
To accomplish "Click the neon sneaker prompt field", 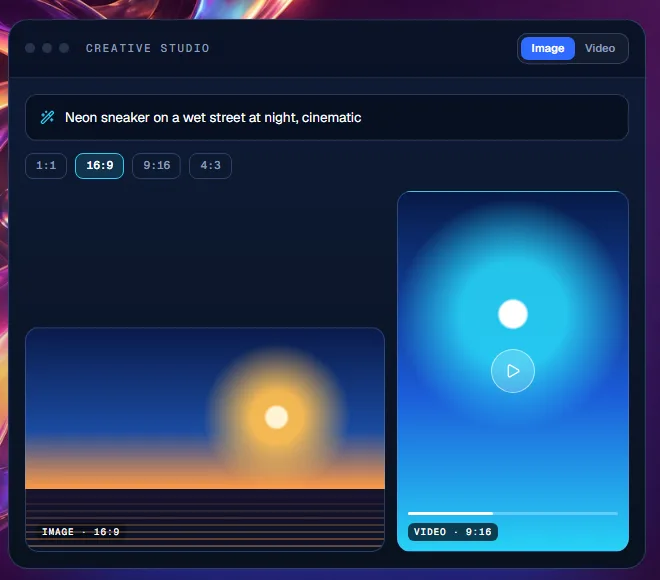I will click(x=327, y=117).
